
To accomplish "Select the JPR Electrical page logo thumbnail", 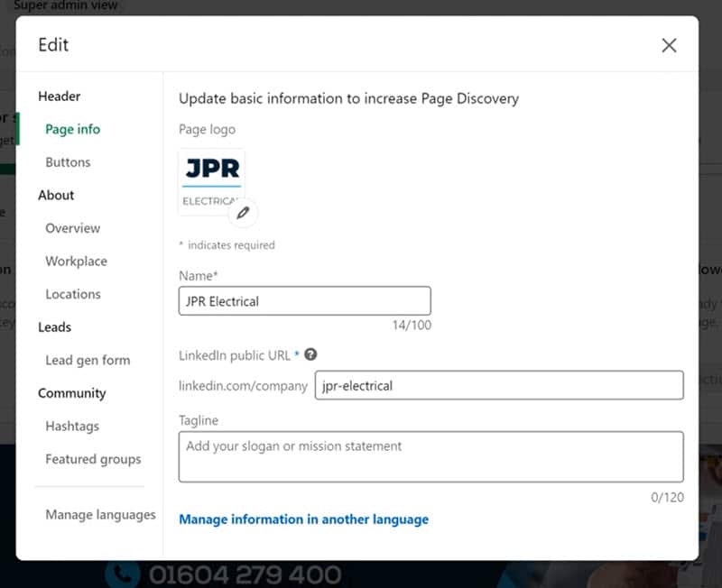I will coord(212,182).
